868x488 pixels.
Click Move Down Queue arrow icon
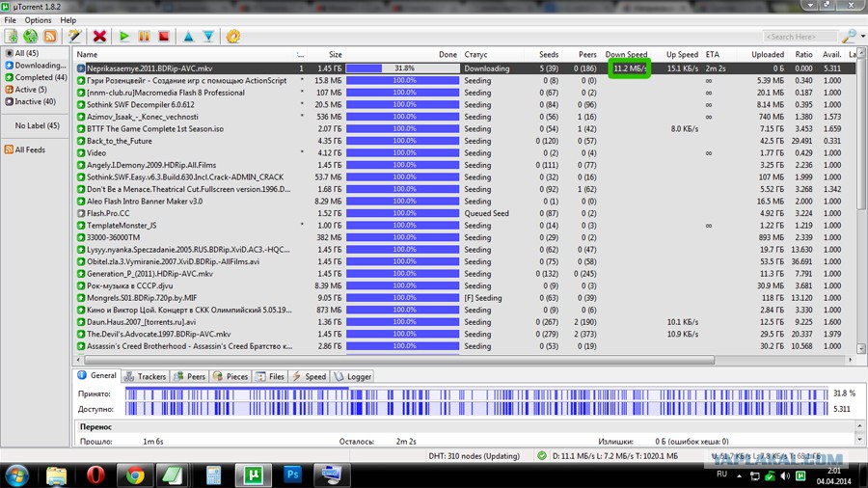[x=208, y=37]
